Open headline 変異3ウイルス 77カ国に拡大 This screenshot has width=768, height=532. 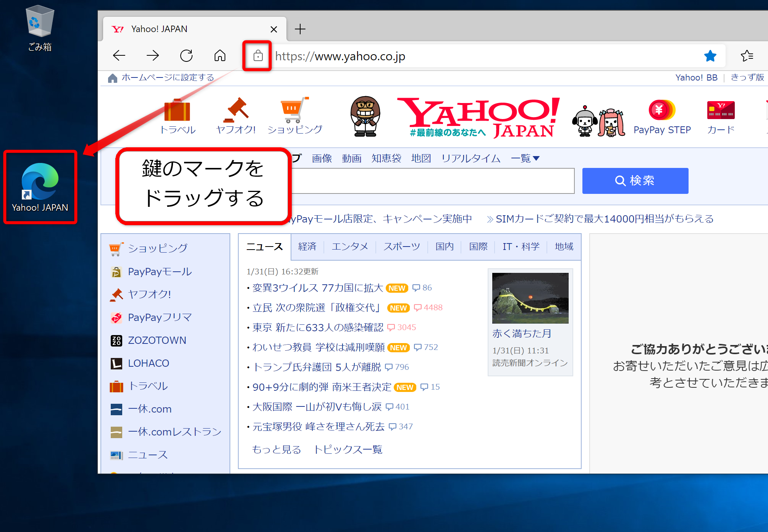pos(318,288)
